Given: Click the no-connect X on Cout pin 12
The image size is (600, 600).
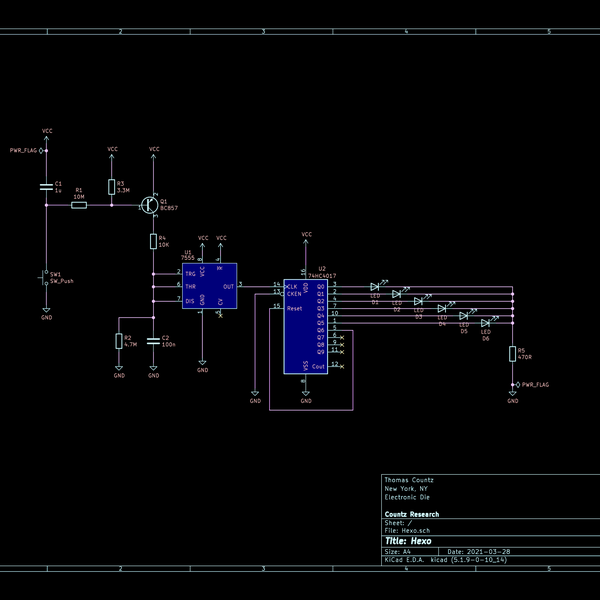Looking at the screenshot, I should point(342,367).
